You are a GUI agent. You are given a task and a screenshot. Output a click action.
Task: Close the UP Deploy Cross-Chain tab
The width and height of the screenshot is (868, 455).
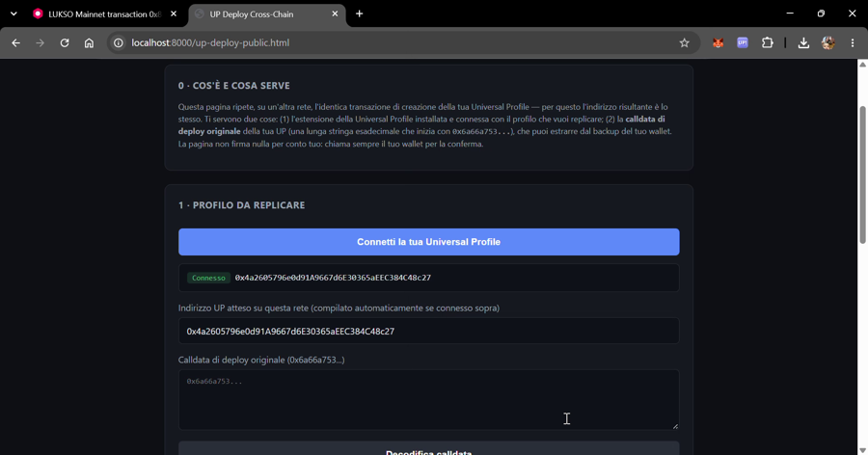coord(335,13)
